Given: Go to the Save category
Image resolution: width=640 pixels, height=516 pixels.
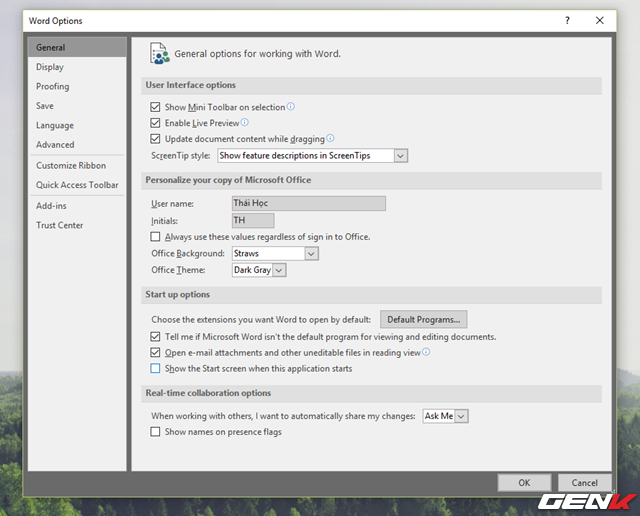Looking at the screenshot, I should click(x=77, y=106).
